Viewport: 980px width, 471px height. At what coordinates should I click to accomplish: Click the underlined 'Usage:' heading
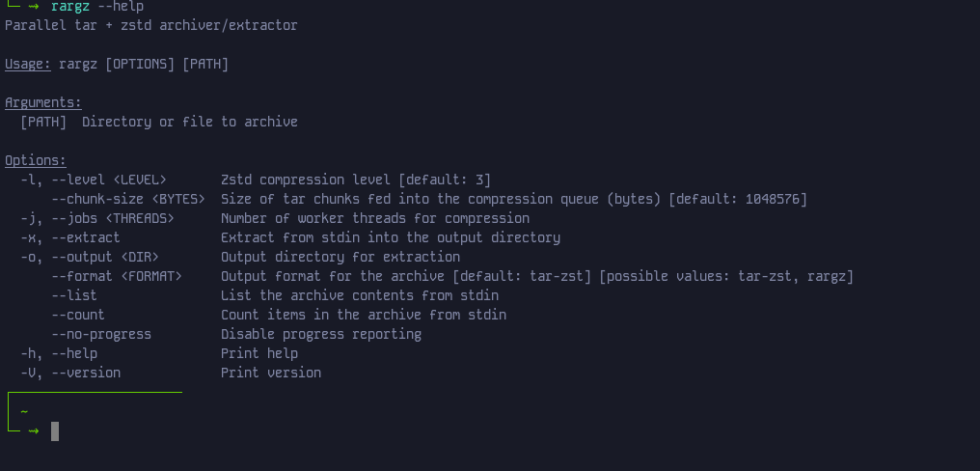pos(28,65)
